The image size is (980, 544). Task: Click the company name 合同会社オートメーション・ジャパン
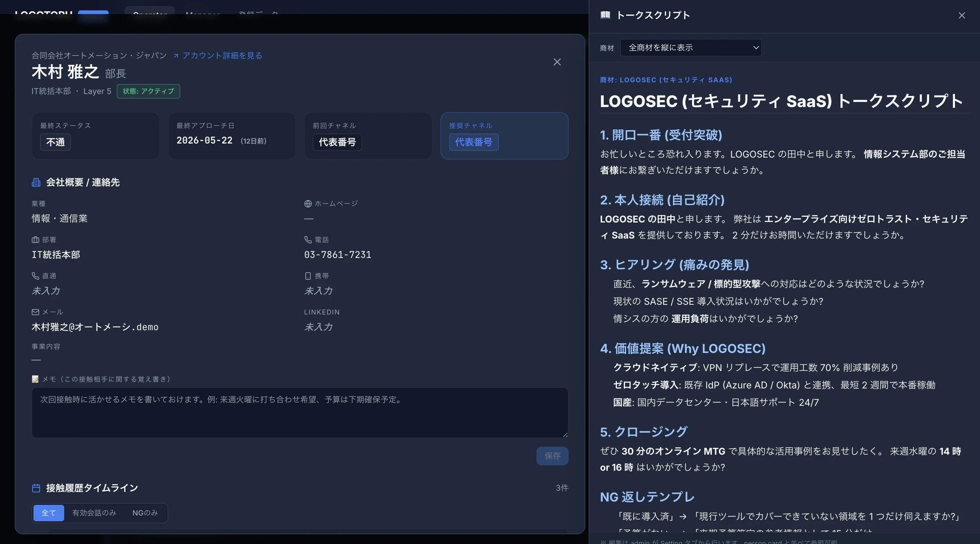coord(99,56)
